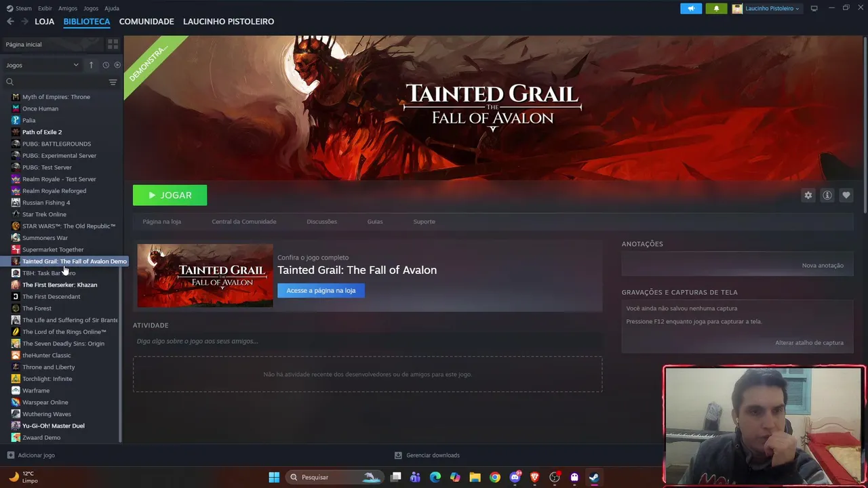The image size is (868, 488).
Task: Open the Central da Comunidade link
Action: [244, 222]
